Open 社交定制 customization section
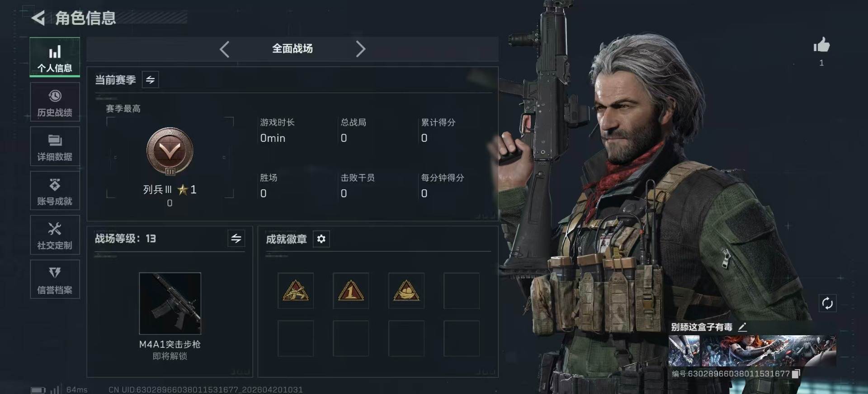Image resolution: width=868 pixels, height=394 pixels. pyautogui.click(x=55, y=235)
